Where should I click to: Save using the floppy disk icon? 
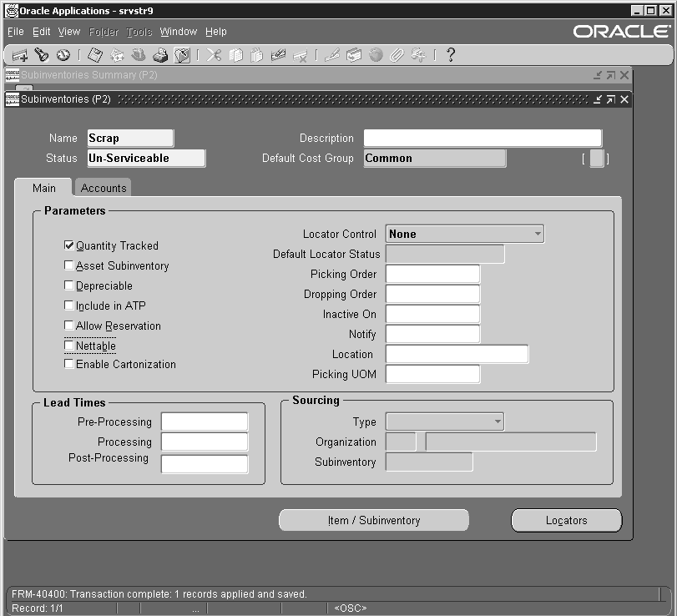95,55
